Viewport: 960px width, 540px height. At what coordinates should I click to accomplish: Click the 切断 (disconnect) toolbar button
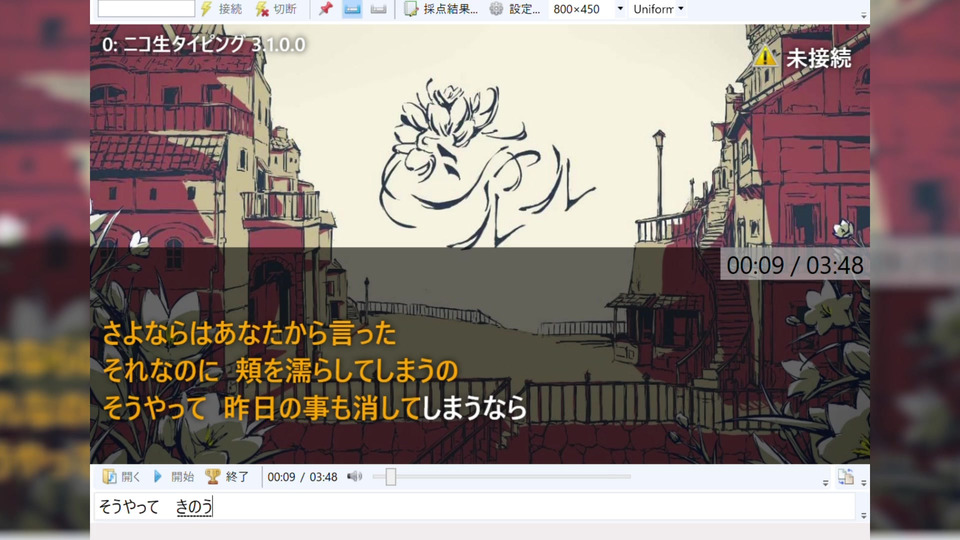[x=276, y=9]
